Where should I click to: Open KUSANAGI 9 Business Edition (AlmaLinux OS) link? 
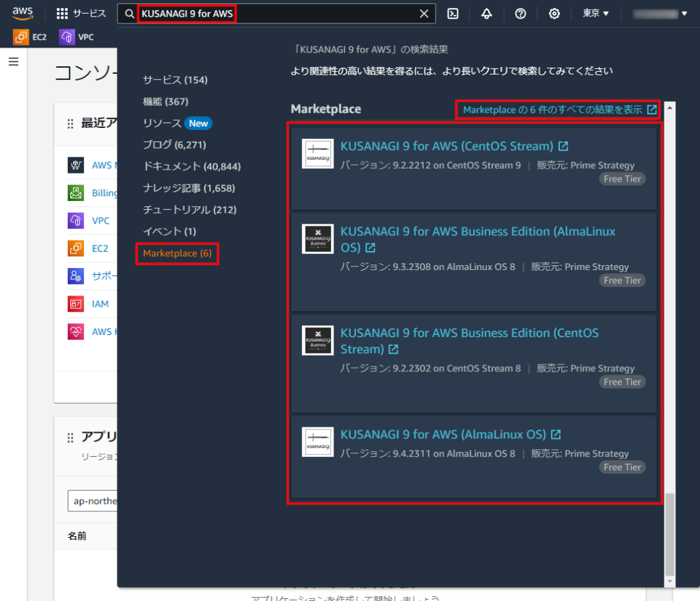pos(478,239)
